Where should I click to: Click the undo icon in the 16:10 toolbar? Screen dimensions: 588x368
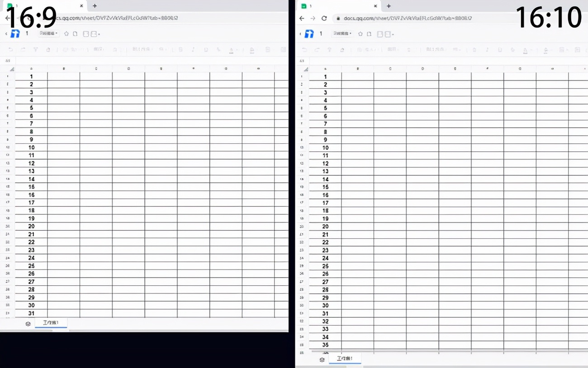tap(304, 50)
